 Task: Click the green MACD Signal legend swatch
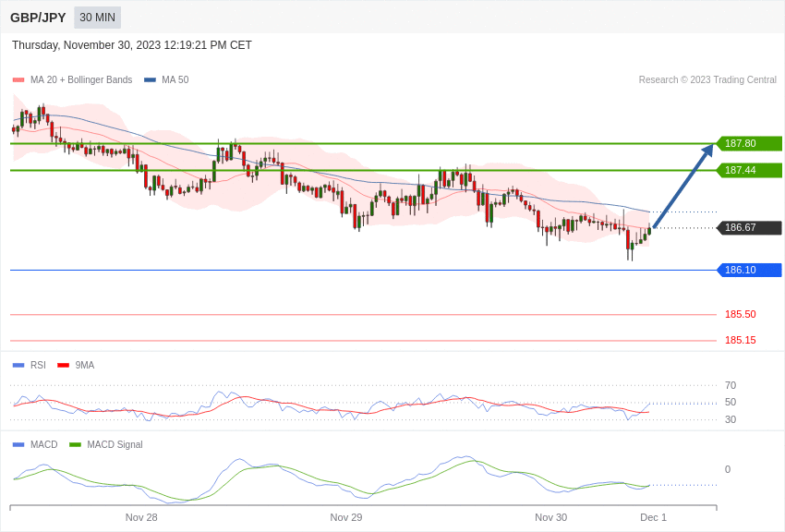75,445
